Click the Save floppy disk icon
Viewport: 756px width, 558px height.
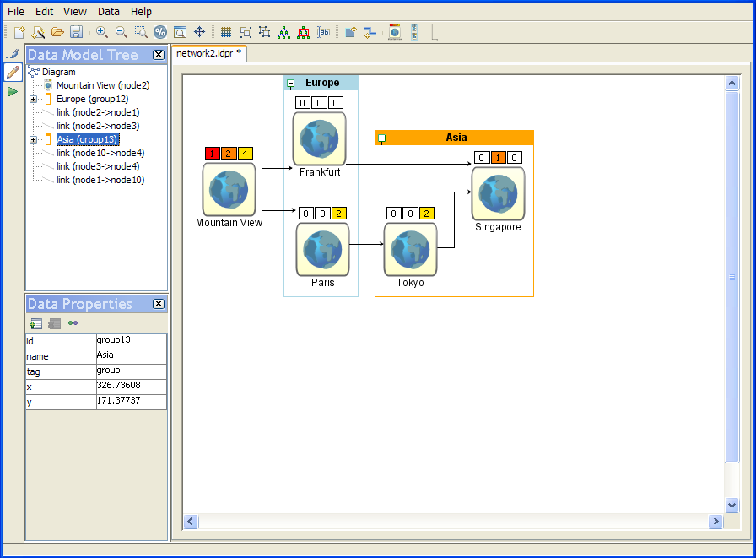76,32
